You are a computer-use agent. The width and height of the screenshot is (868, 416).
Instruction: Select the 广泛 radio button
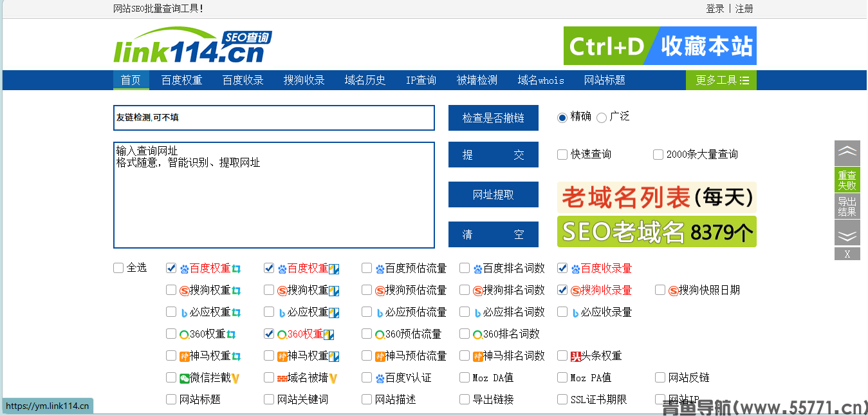[602, 117]
